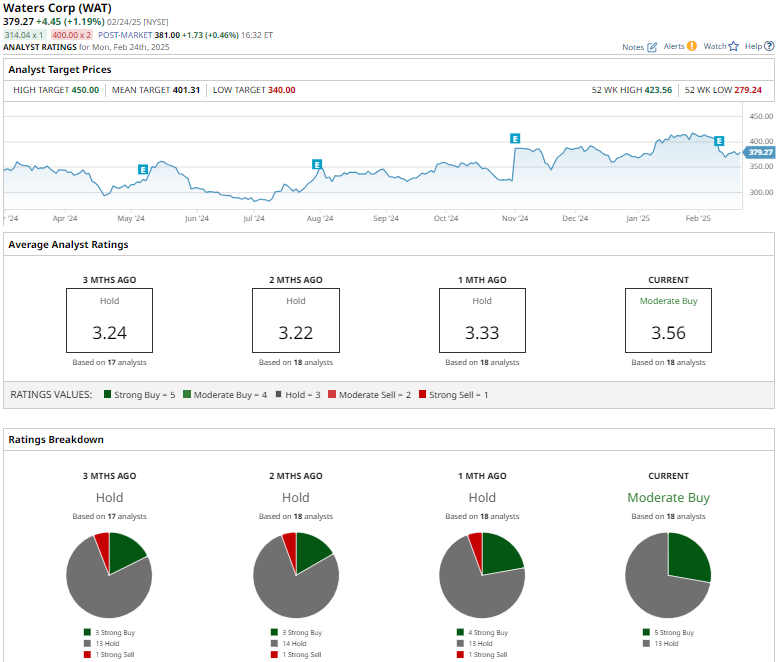Viewport: 779px width, 662px height.
Task: Click the High Target 450.00 value
Action: pyautogui.click(x=85, y=90)
